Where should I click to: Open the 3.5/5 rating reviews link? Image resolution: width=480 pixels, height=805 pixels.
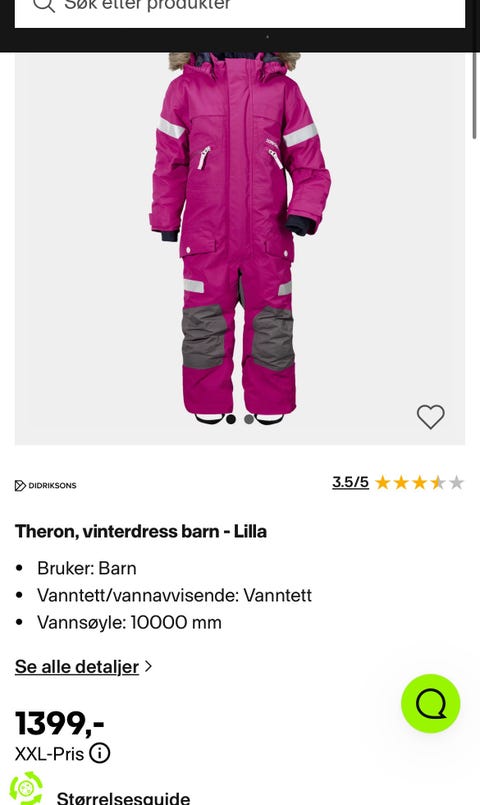(350, 482)
